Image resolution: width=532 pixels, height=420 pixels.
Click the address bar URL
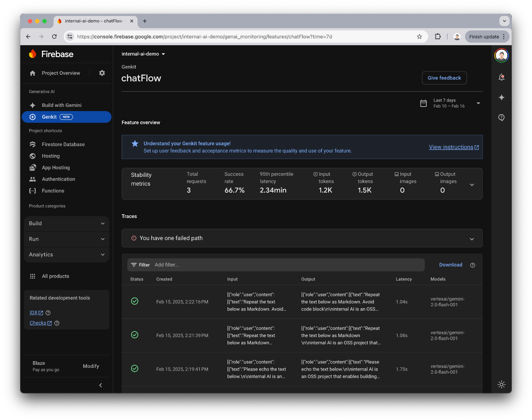204,37
